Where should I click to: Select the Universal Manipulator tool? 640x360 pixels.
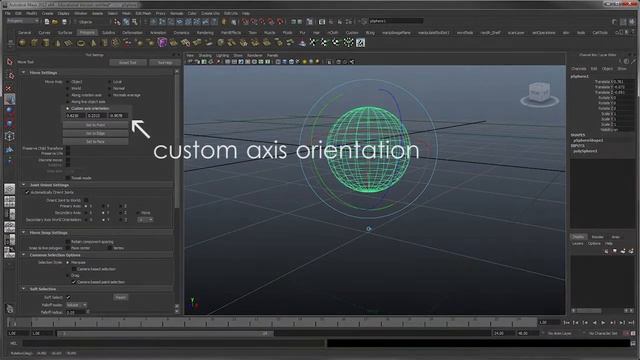click(x=10, y=136)
